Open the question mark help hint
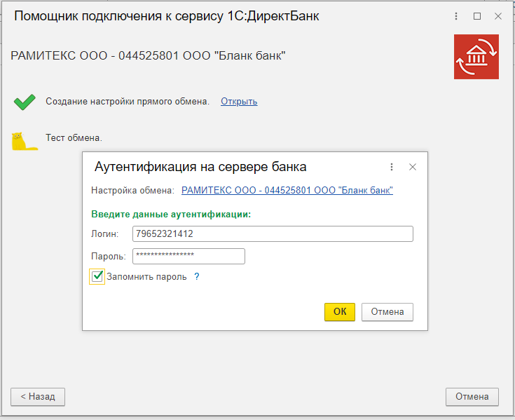The width and height of the screenshot is (515, 420). point(197,277)
